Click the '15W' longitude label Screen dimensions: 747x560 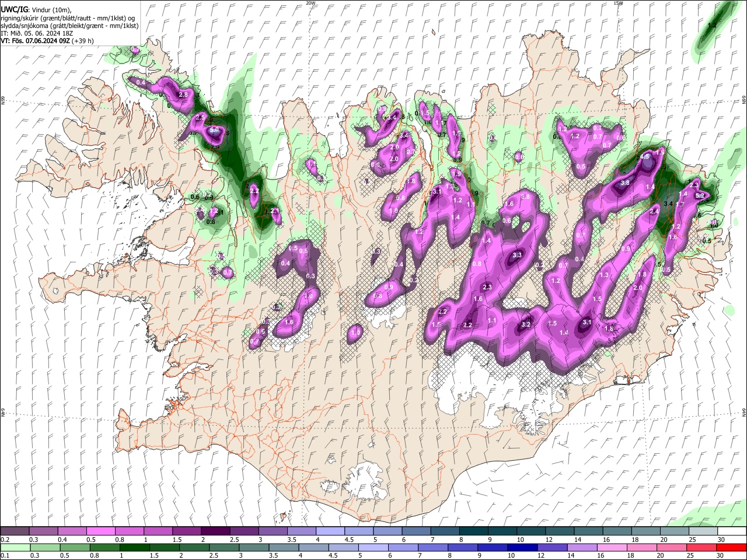point(618,3)
